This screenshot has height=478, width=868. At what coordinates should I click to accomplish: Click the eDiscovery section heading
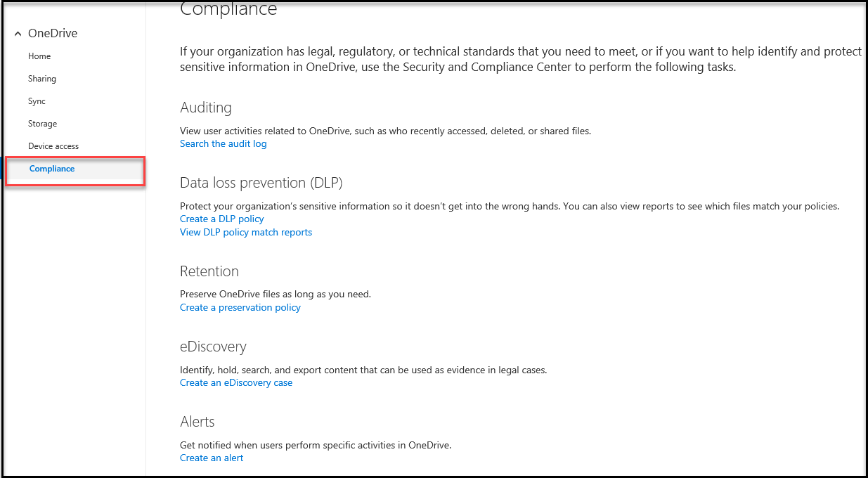pos(213,347)
